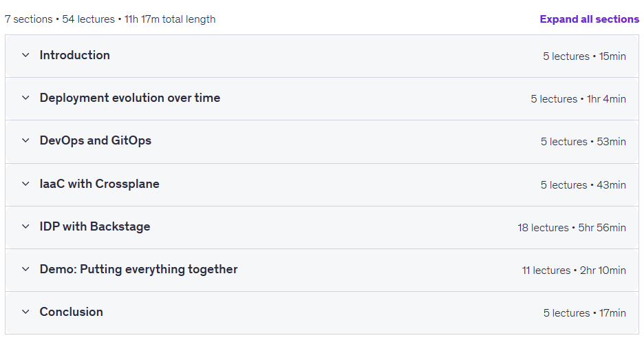Expand the Conclusion section chevron
Image resolution: width=644 pixels, height=340 pixels.
[25, 312]
